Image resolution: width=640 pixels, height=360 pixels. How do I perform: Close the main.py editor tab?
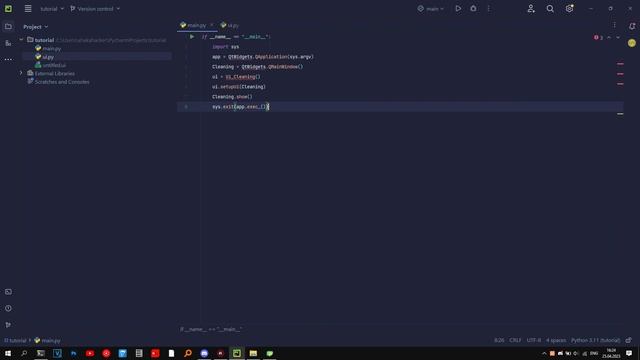[211, 25]
